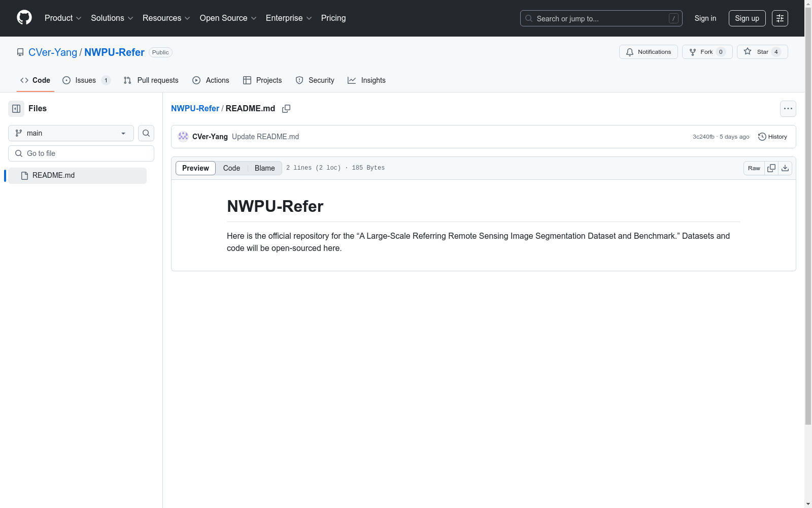Viewport: 812px width, 508px height.
Task: Open the Issues tab
Action: tap(86, 80)
